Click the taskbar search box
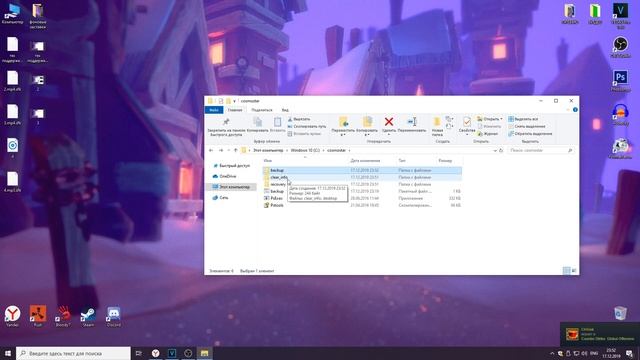 (73, 353)
